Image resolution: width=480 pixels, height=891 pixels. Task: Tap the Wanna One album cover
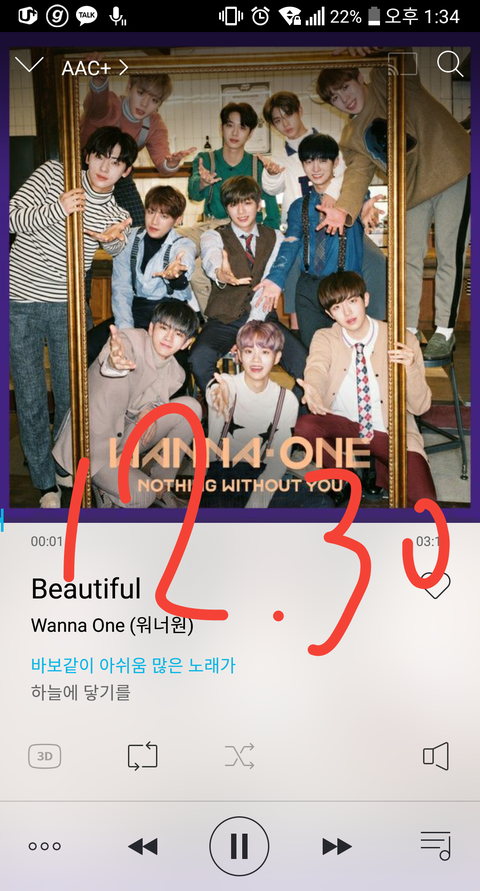coord(240,277)
